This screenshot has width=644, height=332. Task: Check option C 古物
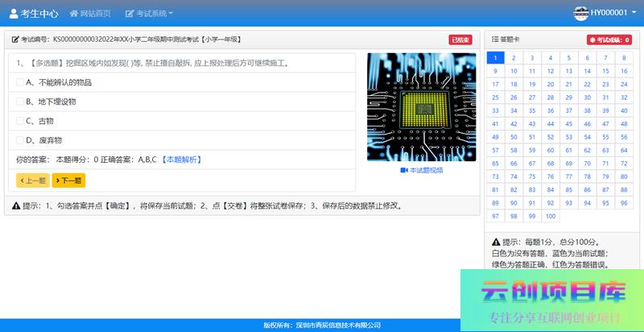(19, 121)
